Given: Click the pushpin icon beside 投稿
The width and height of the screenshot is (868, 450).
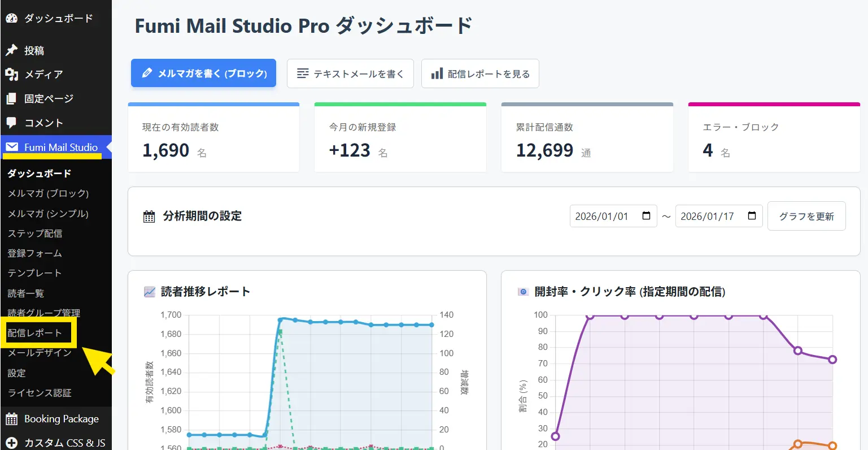Looking at the screenshot, I should 11,50.
